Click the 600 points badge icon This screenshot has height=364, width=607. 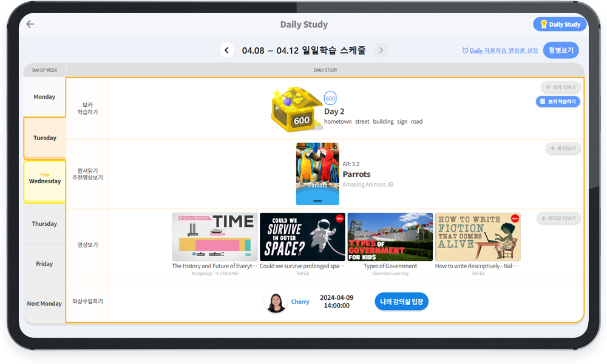330,99
